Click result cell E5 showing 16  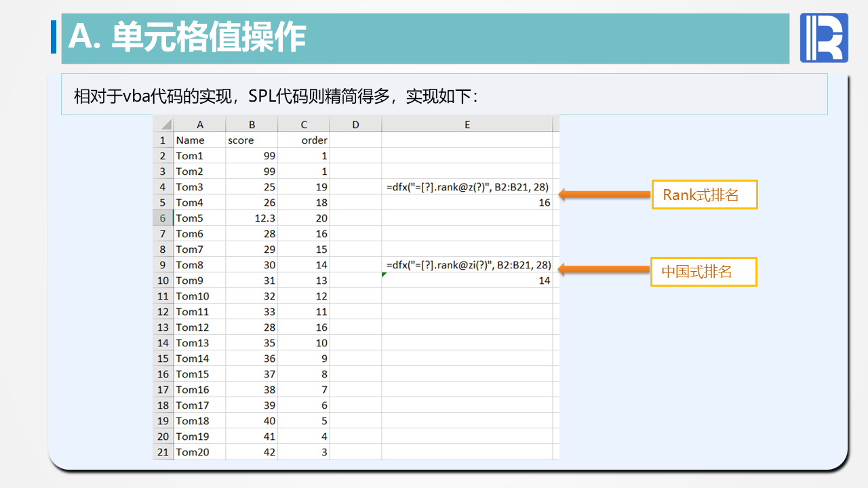point(467,203)
